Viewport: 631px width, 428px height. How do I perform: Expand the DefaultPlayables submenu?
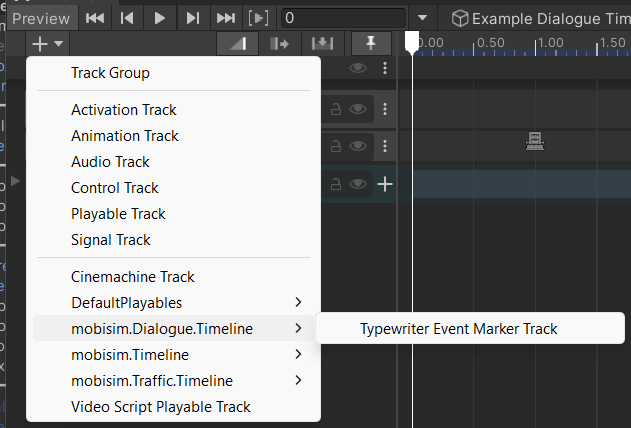click(x=173, y=302)
